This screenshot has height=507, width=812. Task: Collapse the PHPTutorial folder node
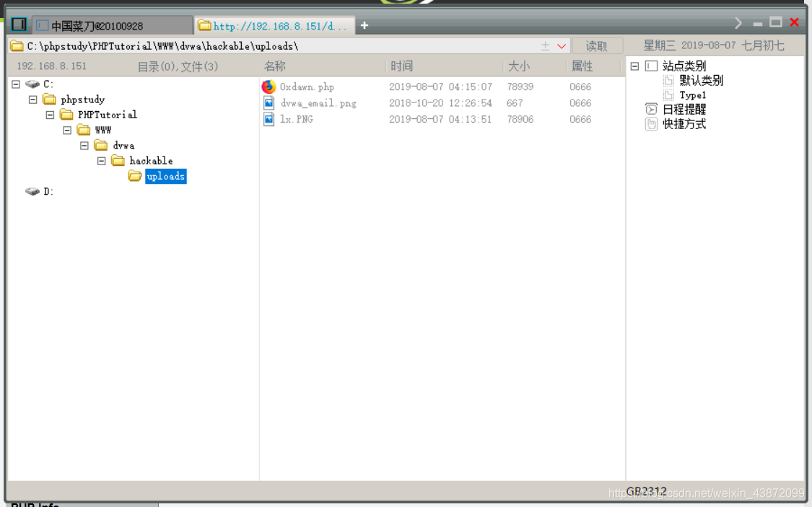(x=51, y=115)
